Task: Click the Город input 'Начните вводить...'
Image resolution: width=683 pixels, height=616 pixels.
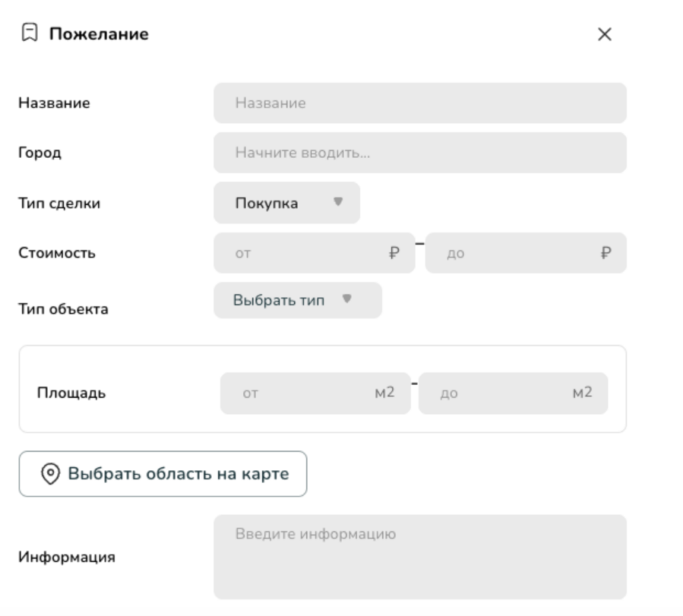Action: point(420,153)
